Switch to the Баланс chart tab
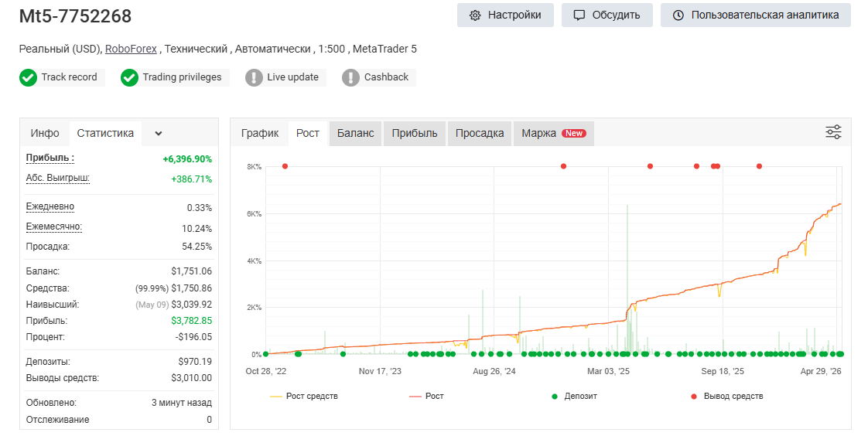868x436 pixels. (355, 133)
